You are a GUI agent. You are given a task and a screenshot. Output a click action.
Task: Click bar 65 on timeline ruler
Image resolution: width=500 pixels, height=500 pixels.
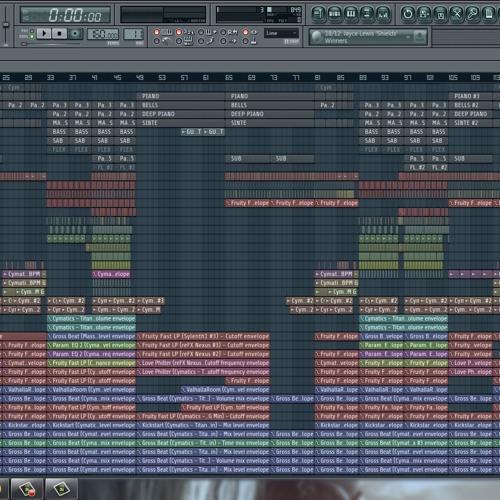pyautogui.click(x=229, y=77)
